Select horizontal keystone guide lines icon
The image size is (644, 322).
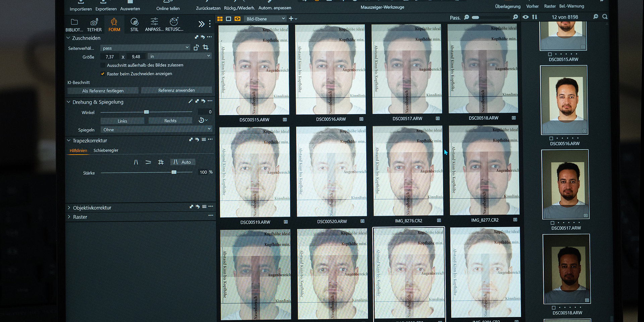click(148, 162)
